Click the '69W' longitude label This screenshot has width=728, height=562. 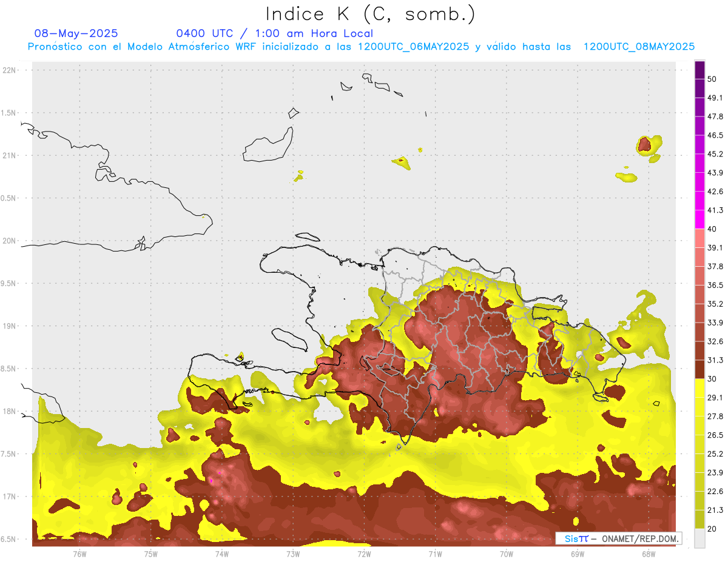(x=578, y=554)
